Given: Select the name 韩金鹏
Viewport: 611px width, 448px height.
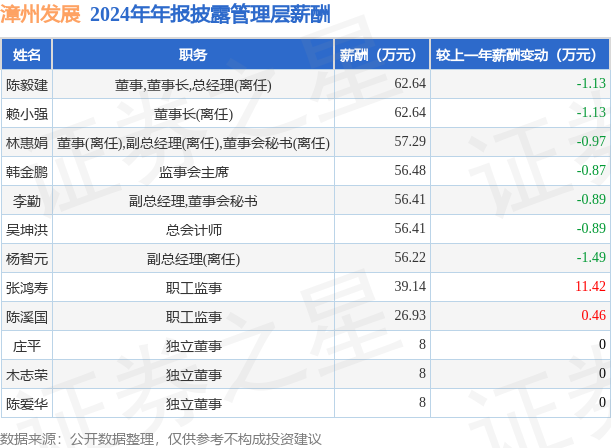Looking at the screenshot, I should (x=27, y=172).
